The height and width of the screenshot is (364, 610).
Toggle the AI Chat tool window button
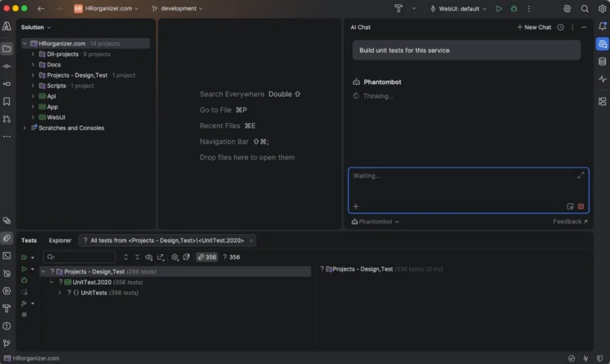coord(602,44)
